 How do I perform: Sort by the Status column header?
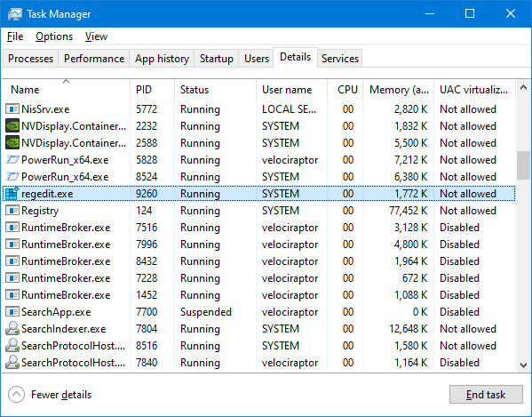(x=216, y=90)
